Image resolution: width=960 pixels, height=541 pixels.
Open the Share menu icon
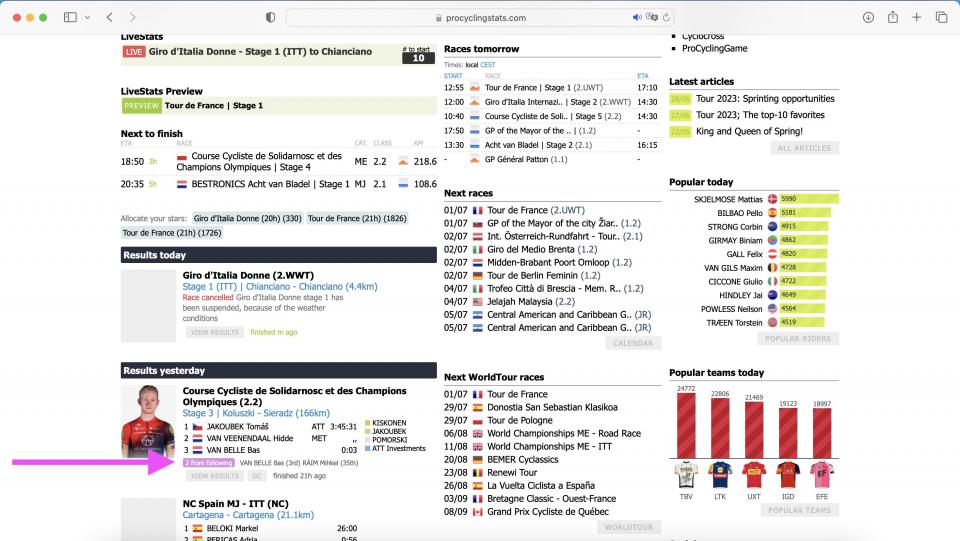click(893, 17)
